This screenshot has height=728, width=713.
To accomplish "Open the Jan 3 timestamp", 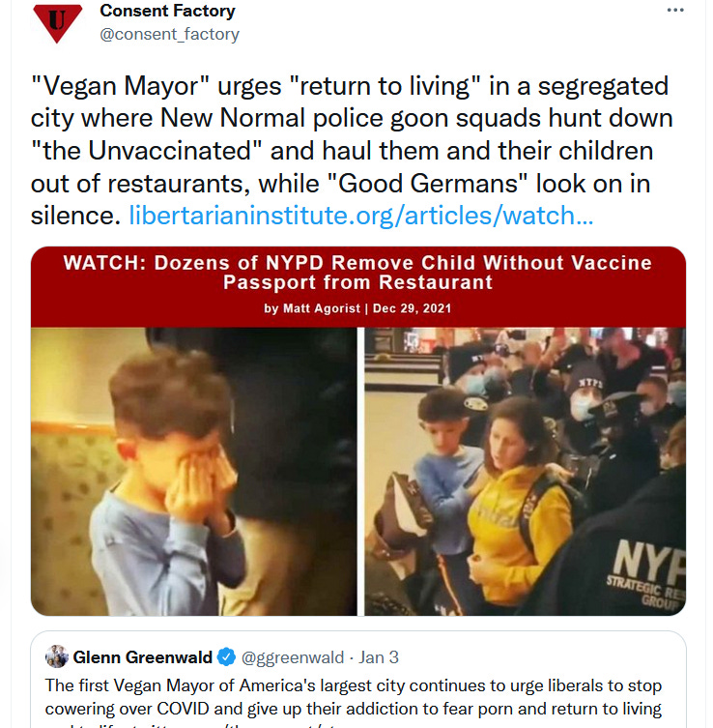I will click(379, 657).
